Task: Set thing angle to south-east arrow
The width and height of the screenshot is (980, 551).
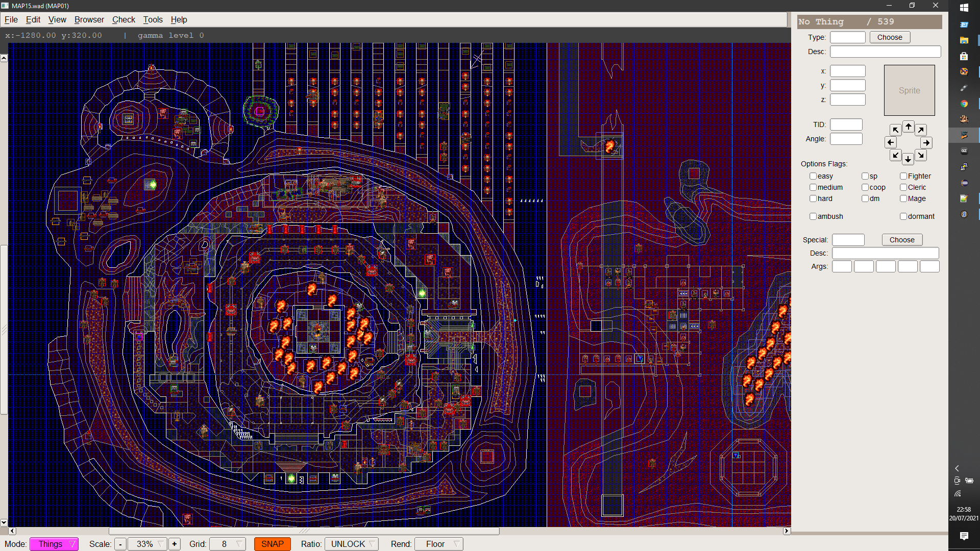Action: 921,155
